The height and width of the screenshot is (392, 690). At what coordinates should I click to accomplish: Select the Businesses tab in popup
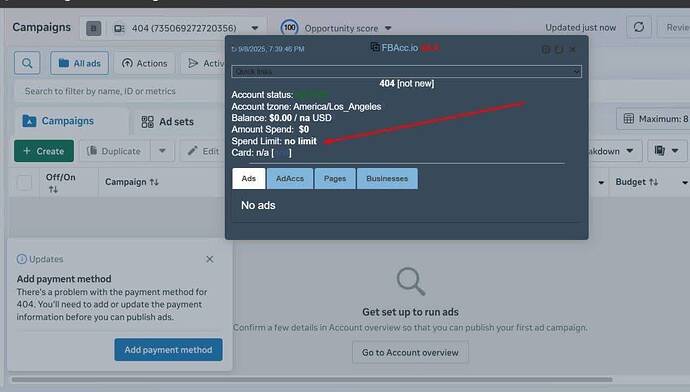[387, 179]
